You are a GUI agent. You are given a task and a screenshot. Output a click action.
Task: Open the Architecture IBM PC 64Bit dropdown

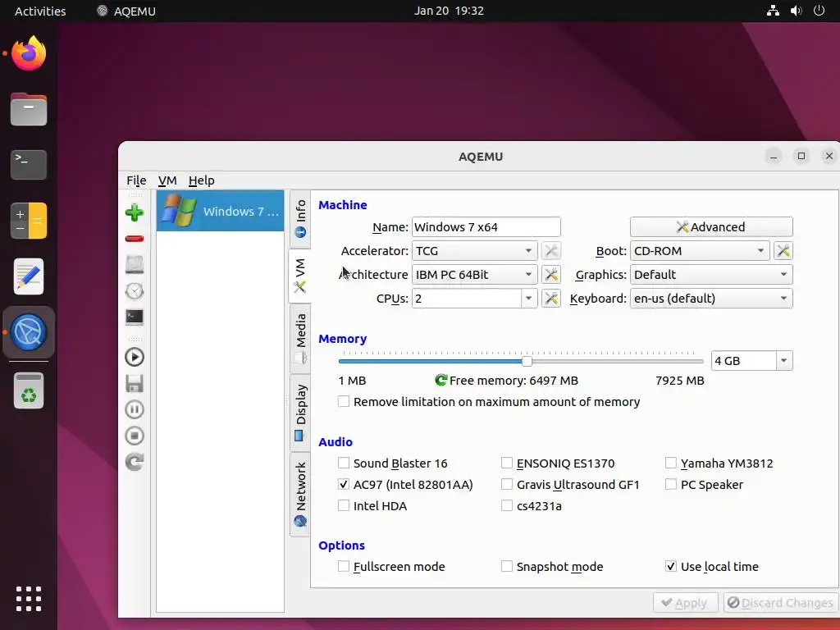(x=475, y=274)
